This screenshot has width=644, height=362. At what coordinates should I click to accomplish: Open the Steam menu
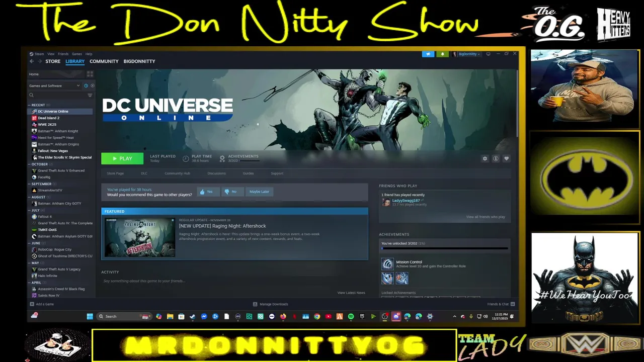click(x=39, y=54)
